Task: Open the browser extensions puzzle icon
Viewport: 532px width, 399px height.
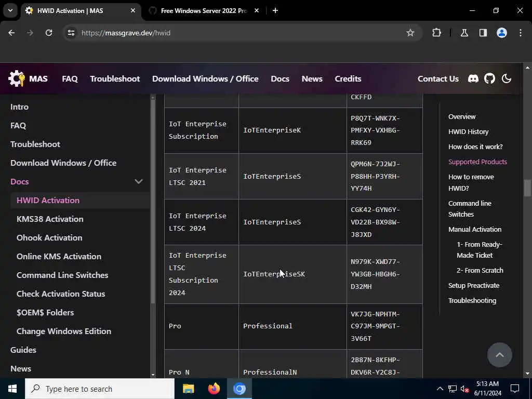Action: click(436, 33)
